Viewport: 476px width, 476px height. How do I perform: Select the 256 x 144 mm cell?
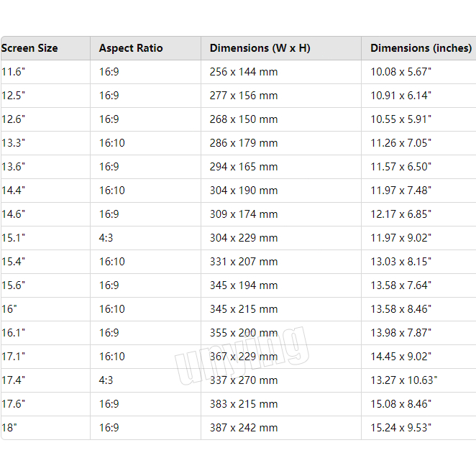(243, 72)
